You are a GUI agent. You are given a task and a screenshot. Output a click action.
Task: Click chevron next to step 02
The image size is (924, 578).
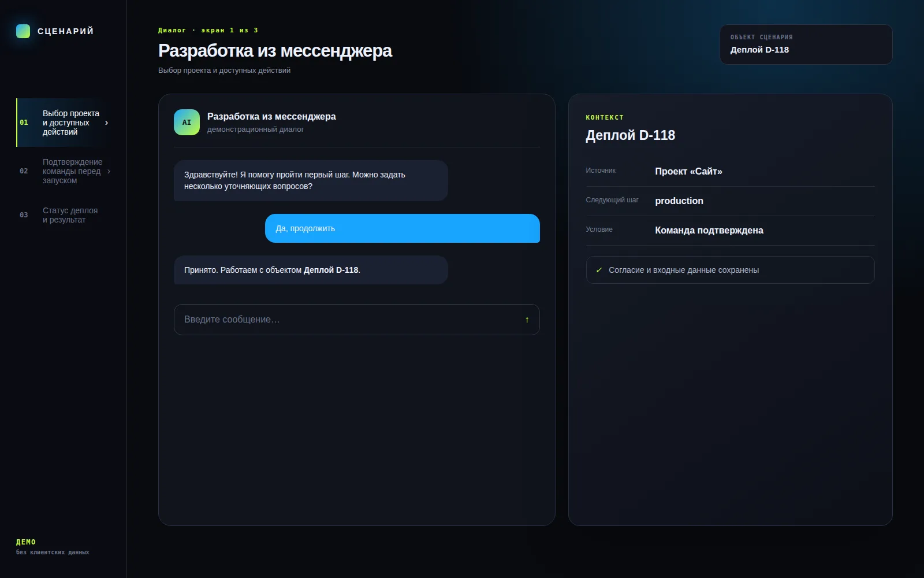[109, 171]
